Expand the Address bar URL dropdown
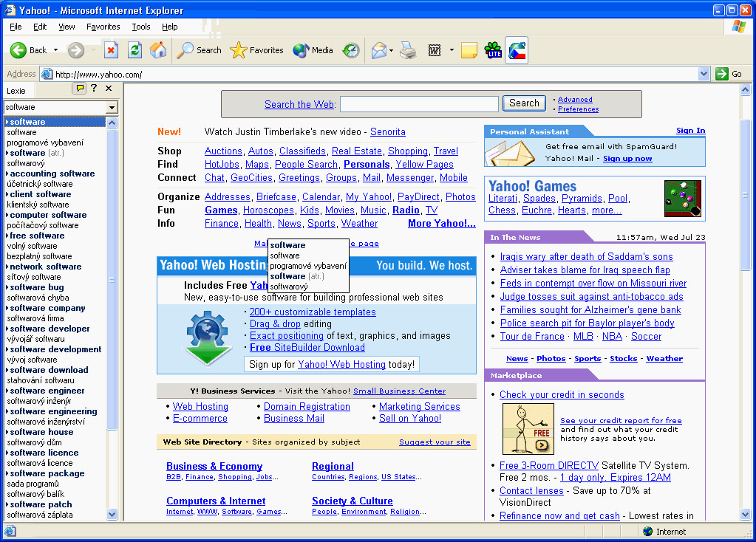Screen dimensions: 756x542 tap(704, 74)
